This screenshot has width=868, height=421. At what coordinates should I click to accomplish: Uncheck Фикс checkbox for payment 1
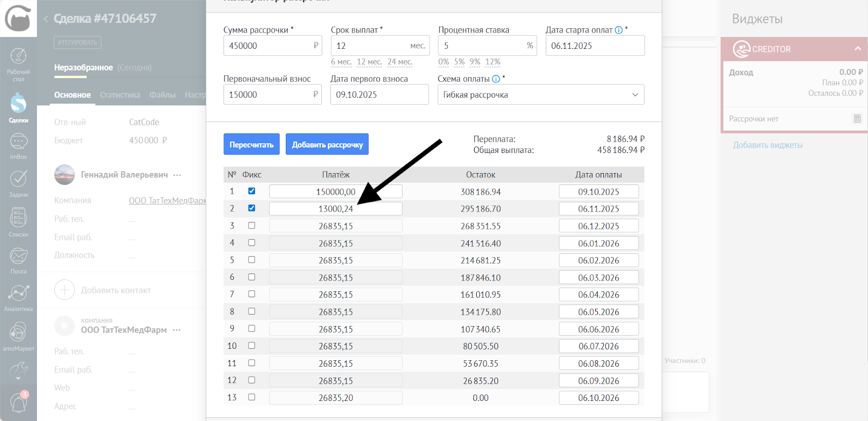point(252,191)
